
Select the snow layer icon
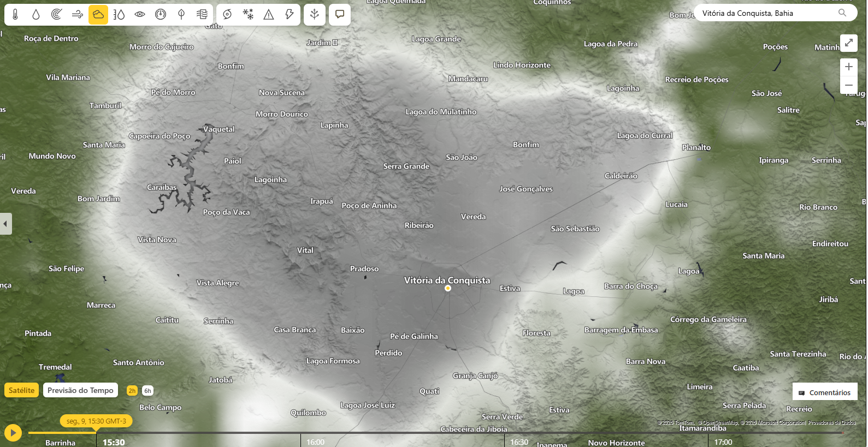(x=248, y=15)
